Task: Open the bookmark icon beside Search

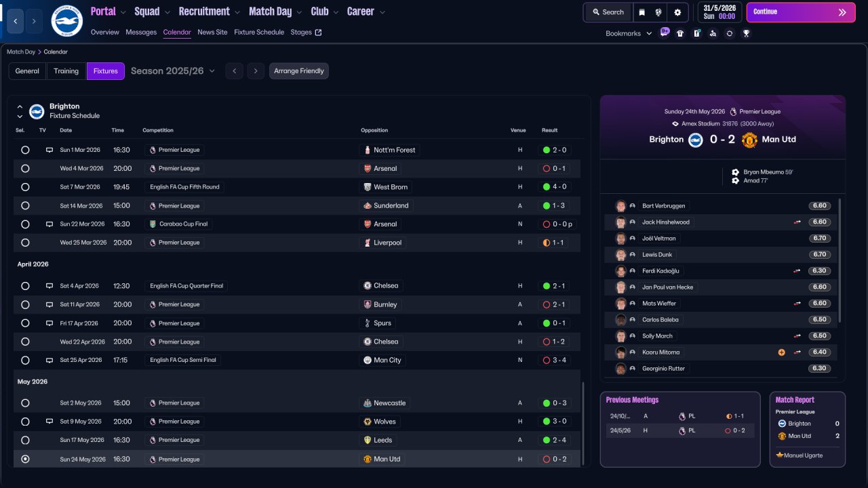Action: (642, 12)
